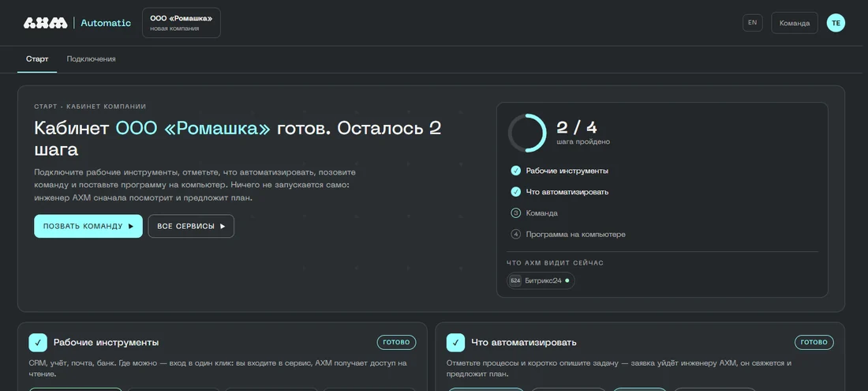Click the Что автоматизировать step label

(567, 192)
